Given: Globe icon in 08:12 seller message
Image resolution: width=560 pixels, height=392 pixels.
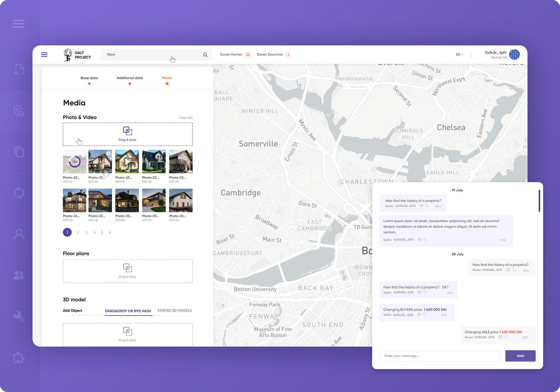Looking at the screenshot, I should 427,206.
